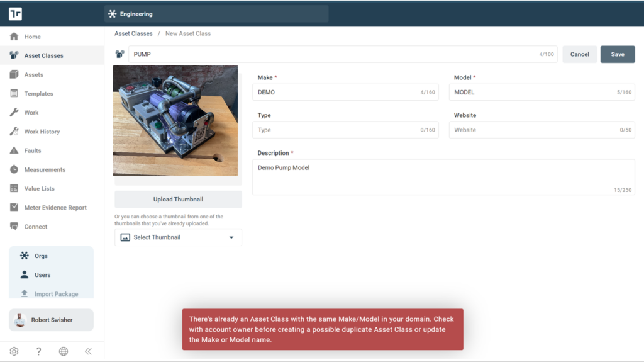This screenshot has width=644, height=362.
Task: Click the Tr logo in the header
Action: 15,14
